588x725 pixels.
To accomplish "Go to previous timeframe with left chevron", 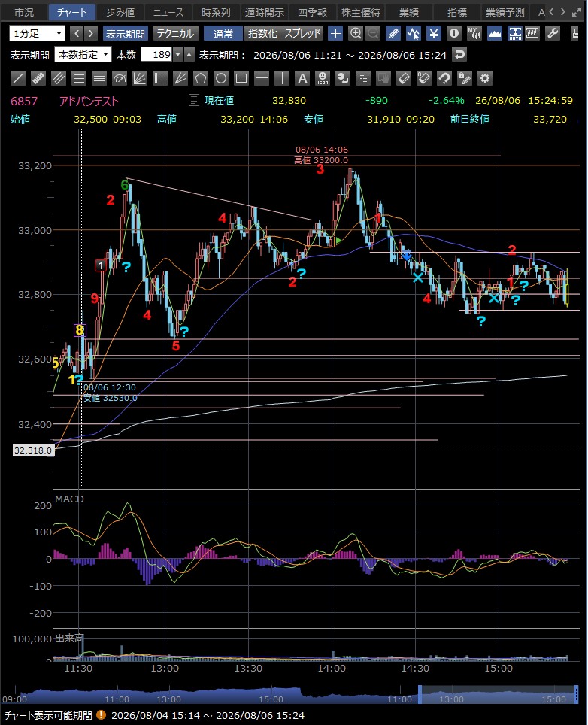I will 77,33.
